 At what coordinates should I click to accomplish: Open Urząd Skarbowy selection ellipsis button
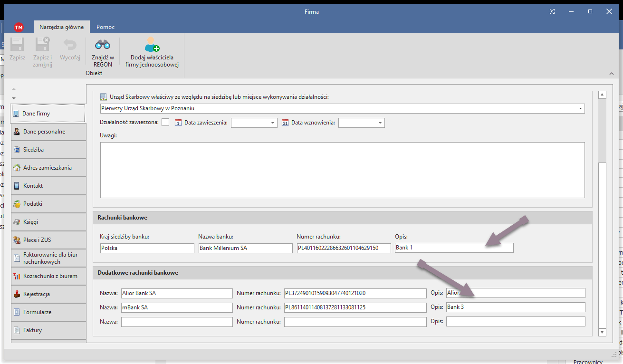tap(580, 109)
